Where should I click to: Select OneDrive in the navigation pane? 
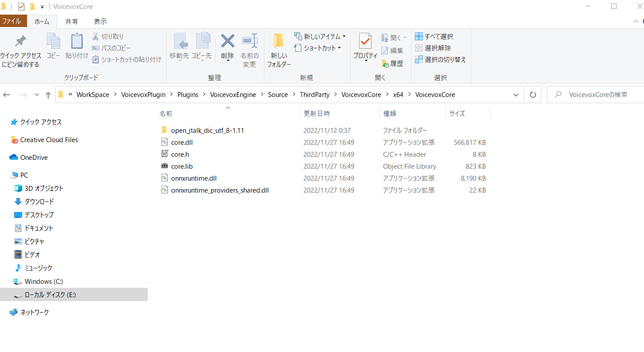coord(29,157)
